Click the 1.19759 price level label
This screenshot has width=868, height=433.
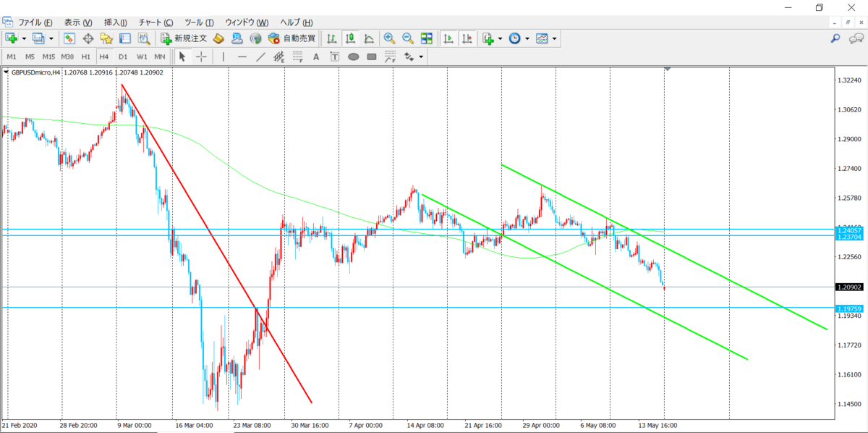(x=850, y=308)
